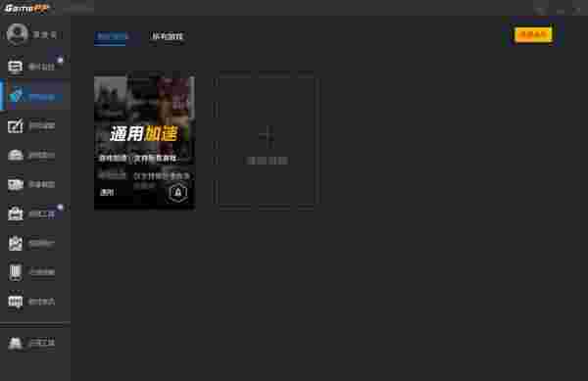
Task: Click the plus icon to add a game
Action: tap(267, 135)
